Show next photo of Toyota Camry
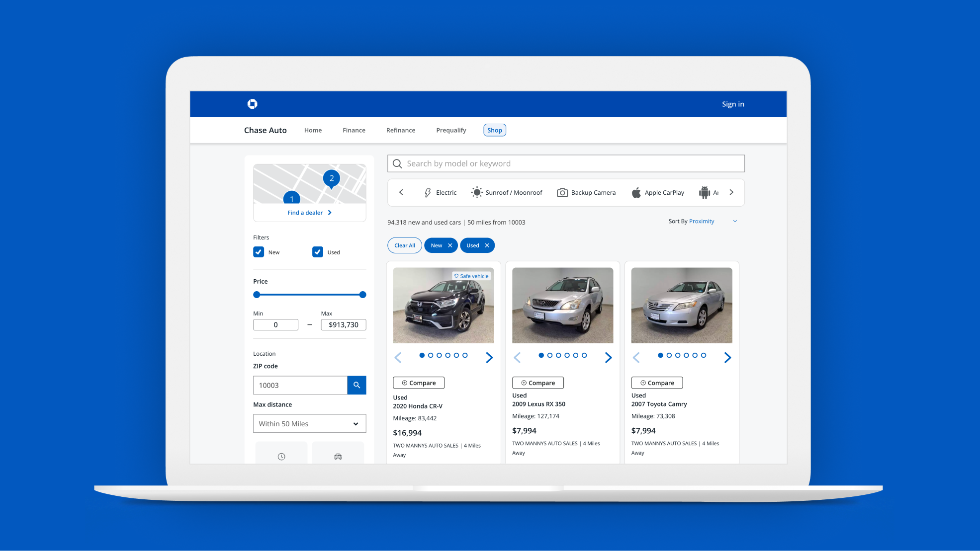This screenshot has height=551, width=980. click(x=727, y=358)
